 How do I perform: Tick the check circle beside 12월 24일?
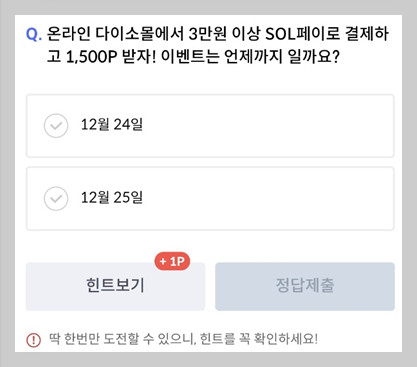pyautogui.click(x=56, y=126)
